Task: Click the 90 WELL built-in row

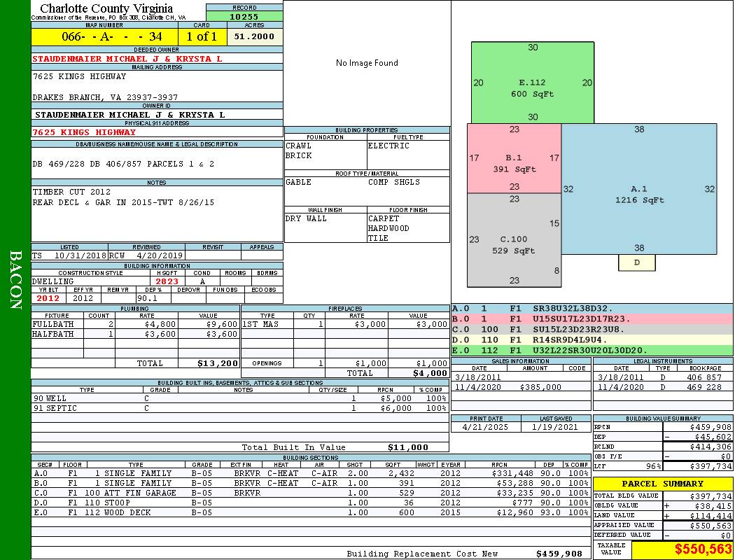Action: pos(240,398)
